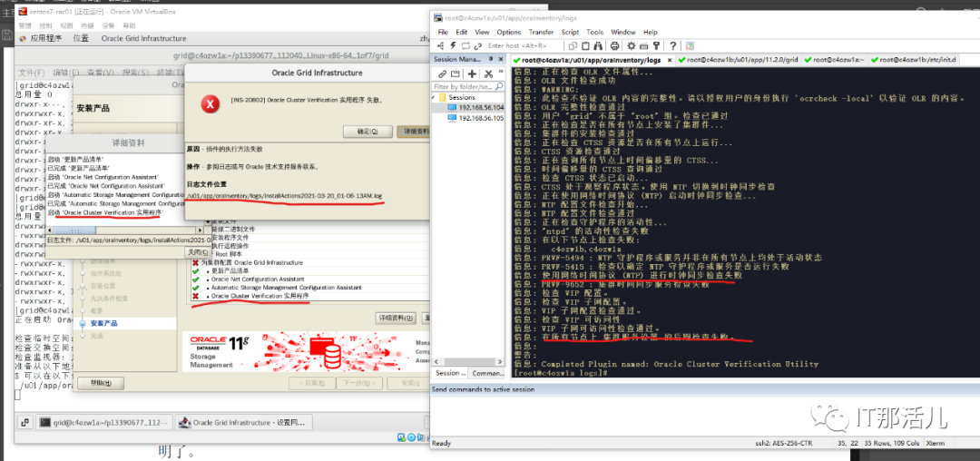The height and width of the screenshot is (461, 980).
Task: Click OK (确定) button in error dialog
Action: 367,132
